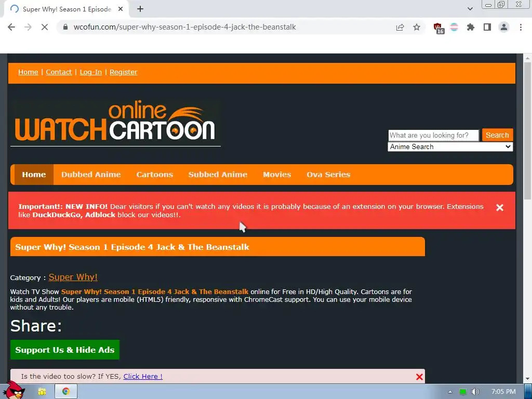Click Support Us & Hide Ads button
The height and width of the screenshot is (399, 532).
pos(65,350)
